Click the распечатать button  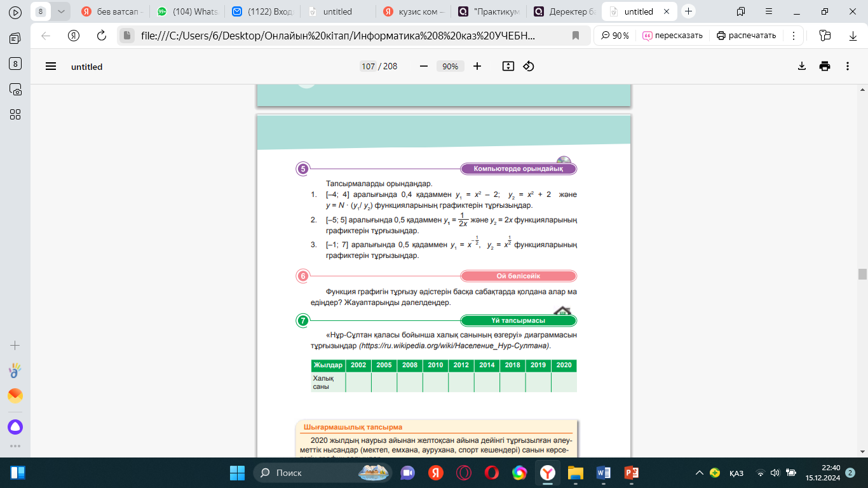(746, 36)
